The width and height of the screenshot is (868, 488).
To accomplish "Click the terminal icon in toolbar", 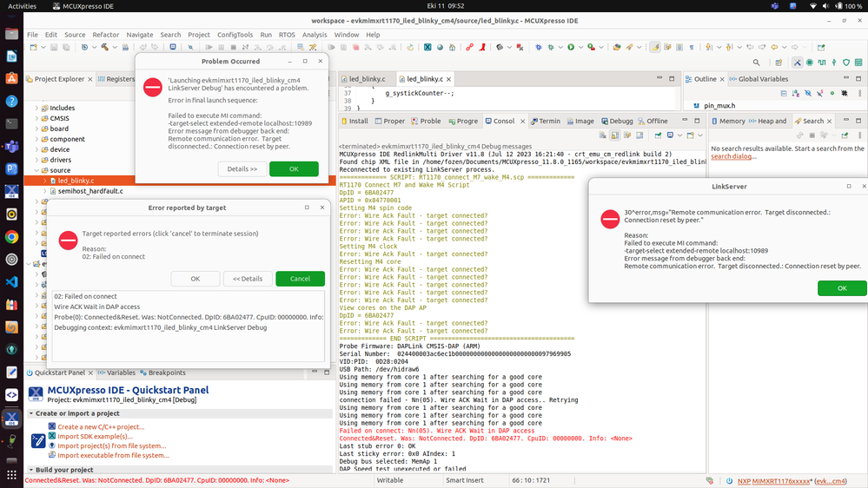I will (x=173, y=47).
